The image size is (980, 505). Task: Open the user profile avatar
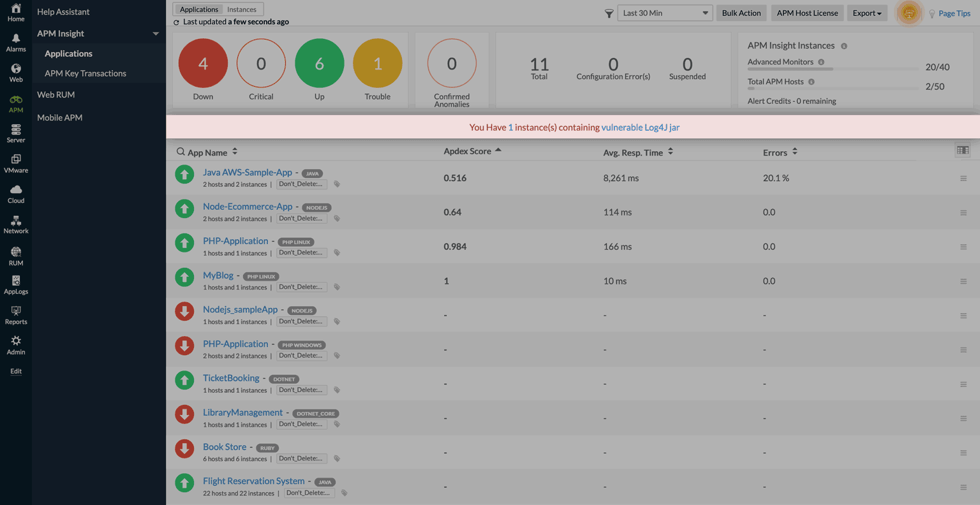(x=909, y=13)
